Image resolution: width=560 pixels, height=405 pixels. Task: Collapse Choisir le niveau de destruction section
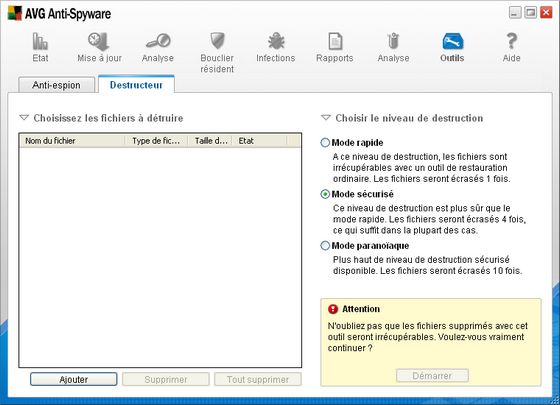pyautogui.click(x=326, y=118)
